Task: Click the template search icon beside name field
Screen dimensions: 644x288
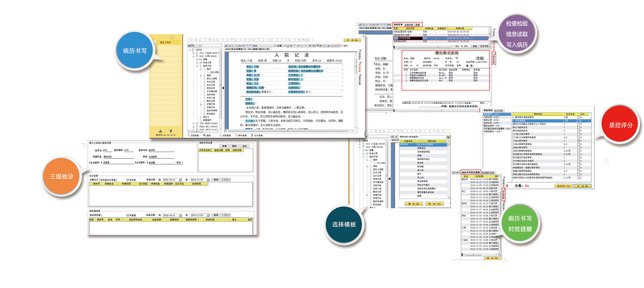Action: (447, 137)
